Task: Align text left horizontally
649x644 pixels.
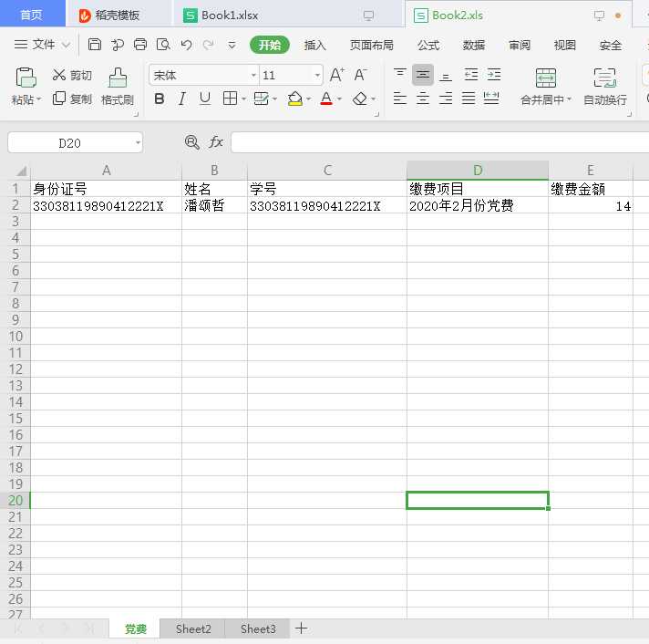Action: [400, 99]
